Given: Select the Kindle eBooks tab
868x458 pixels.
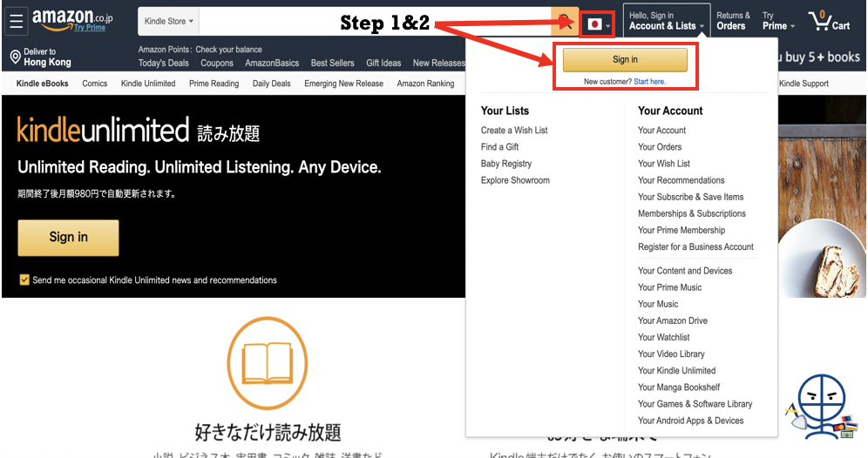Looking at the screenshot, I should coord(42,84).
